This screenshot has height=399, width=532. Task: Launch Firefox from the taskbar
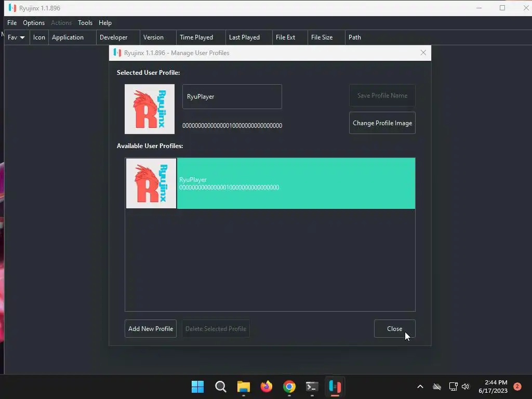click(x=267, y=387)
